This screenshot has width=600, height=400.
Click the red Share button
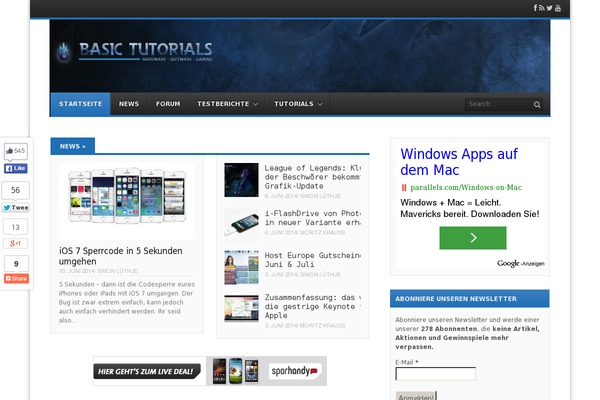point(16,278)
